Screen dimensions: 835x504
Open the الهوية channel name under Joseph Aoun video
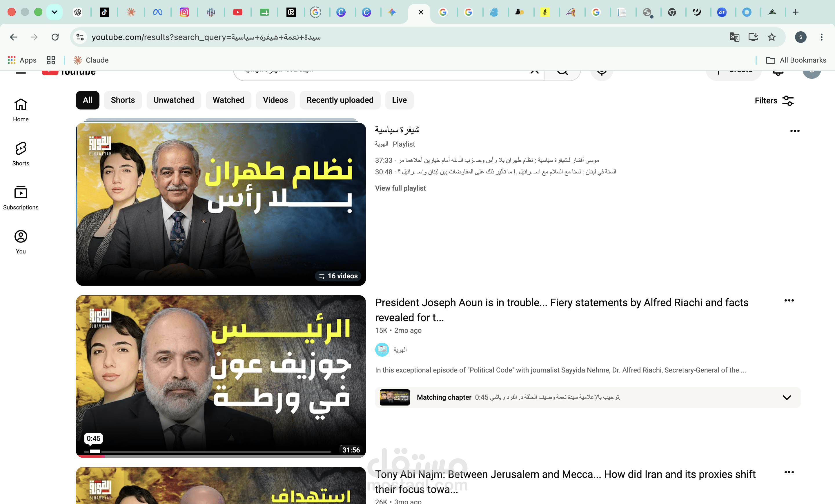tap(400, 350)
